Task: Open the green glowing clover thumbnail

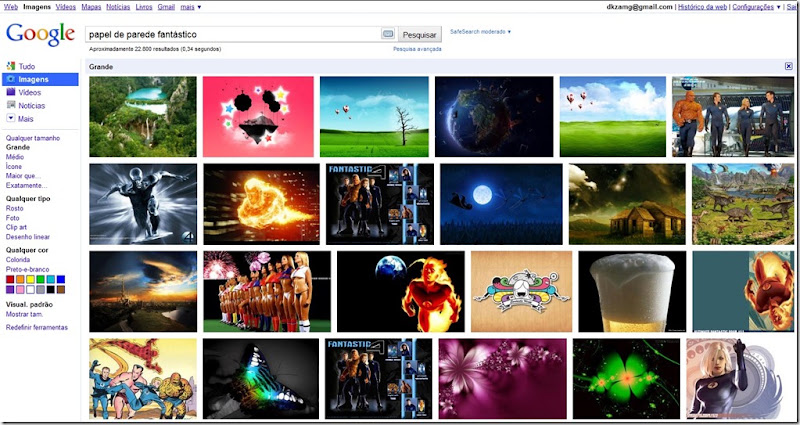Action: (627, 379)
